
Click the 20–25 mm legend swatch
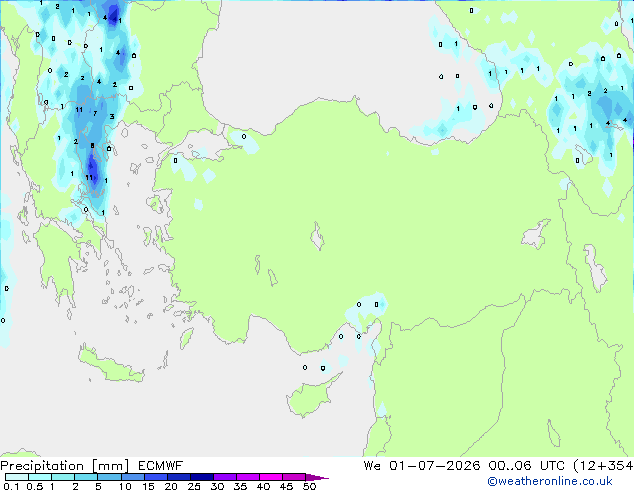(178, 477)
